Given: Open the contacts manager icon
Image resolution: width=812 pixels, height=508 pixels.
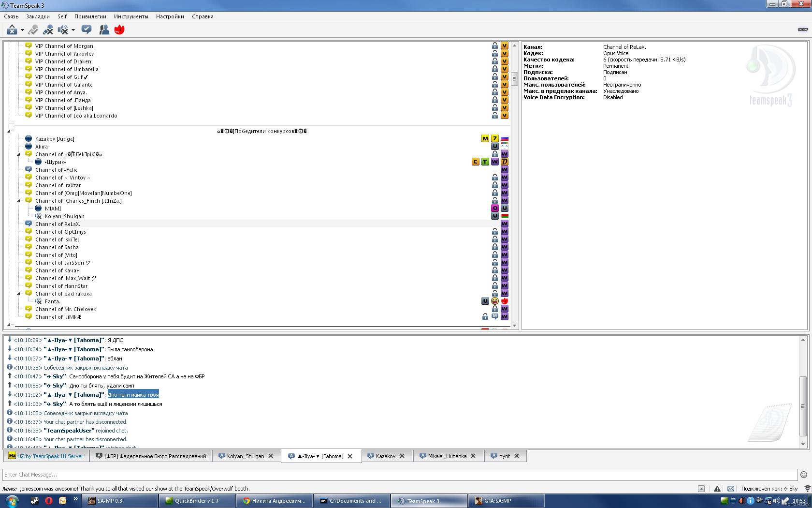Looking at the screenshot, I should [104, 30].
